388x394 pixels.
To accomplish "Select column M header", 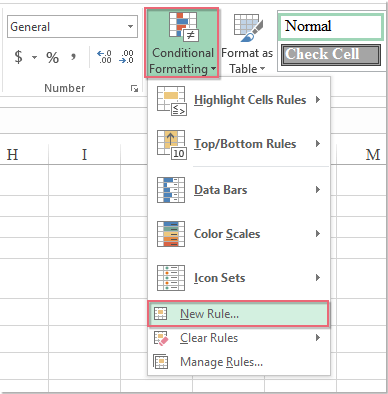I will point(363,154).
